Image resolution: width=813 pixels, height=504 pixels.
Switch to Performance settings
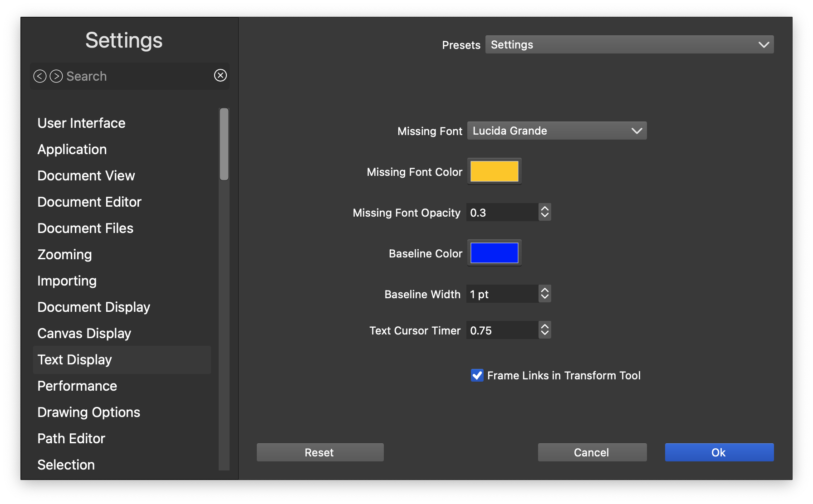77,386
